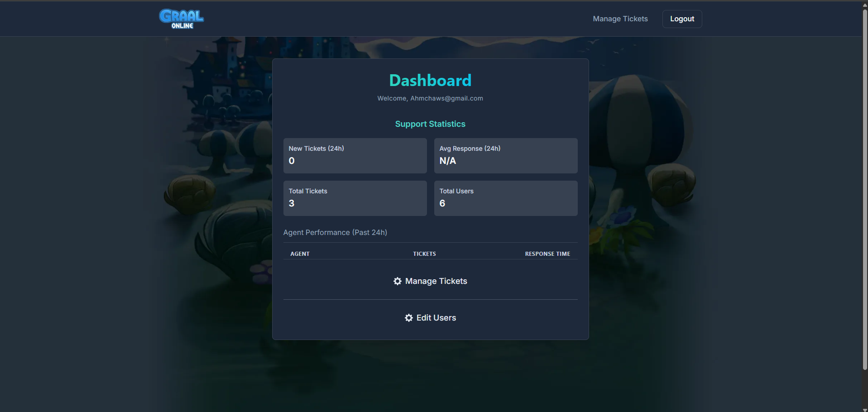Log out with the Logout button
Screen dimensions: 868x412
click(x=682, y=19)
